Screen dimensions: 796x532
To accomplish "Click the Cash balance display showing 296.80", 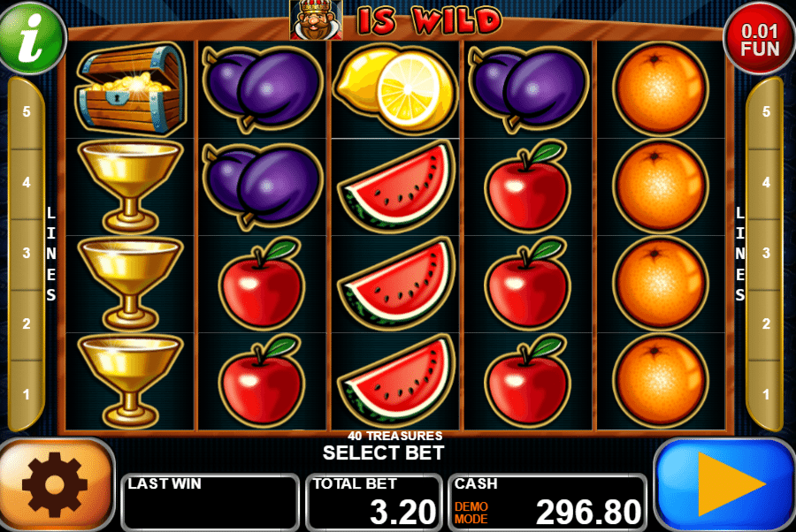I will [547, 503].
